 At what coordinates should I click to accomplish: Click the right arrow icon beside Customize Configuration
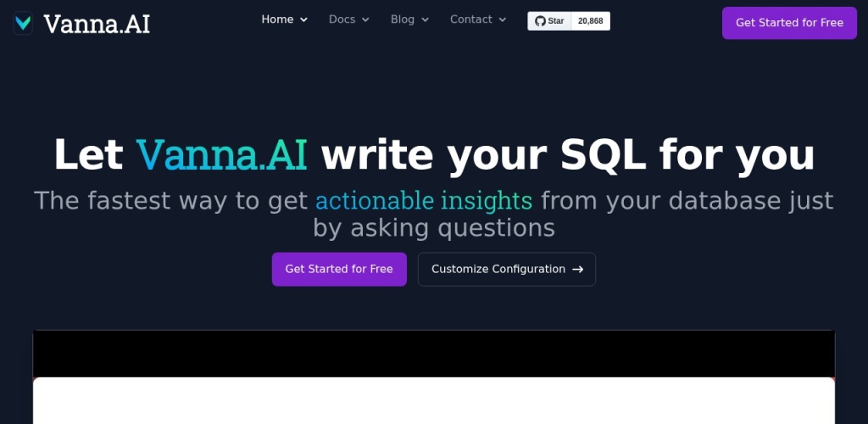[578, 270]
